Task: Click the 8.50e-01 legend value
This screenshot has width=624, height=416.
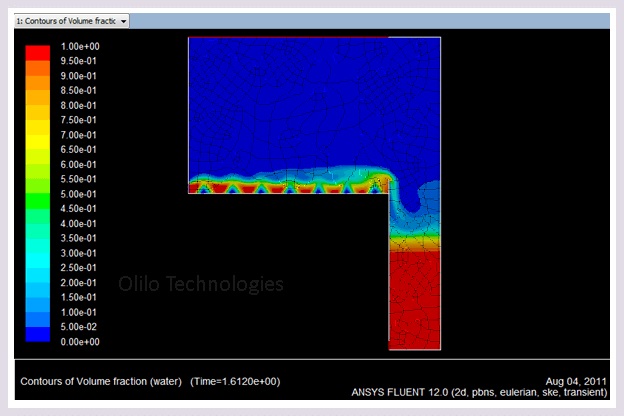Action: [x=78, y=90]
